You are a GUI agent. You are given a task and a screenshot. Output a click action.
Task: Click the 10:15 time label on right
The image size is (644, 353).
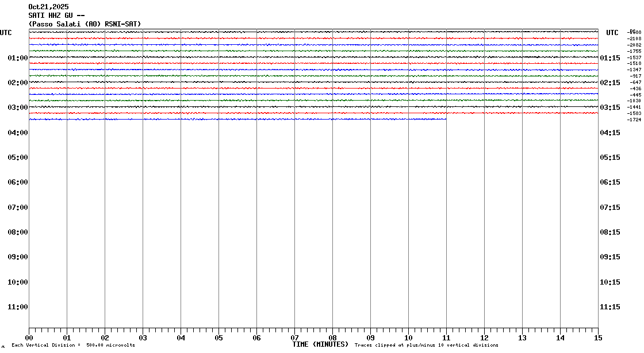point(610,282)
